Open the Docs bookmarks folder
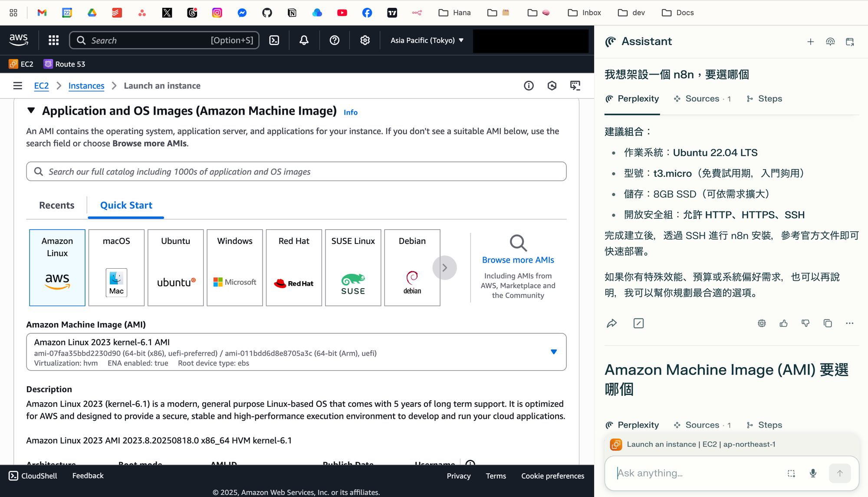The height and width of the screenshot is (497, 868). click(x=677, y=13)
